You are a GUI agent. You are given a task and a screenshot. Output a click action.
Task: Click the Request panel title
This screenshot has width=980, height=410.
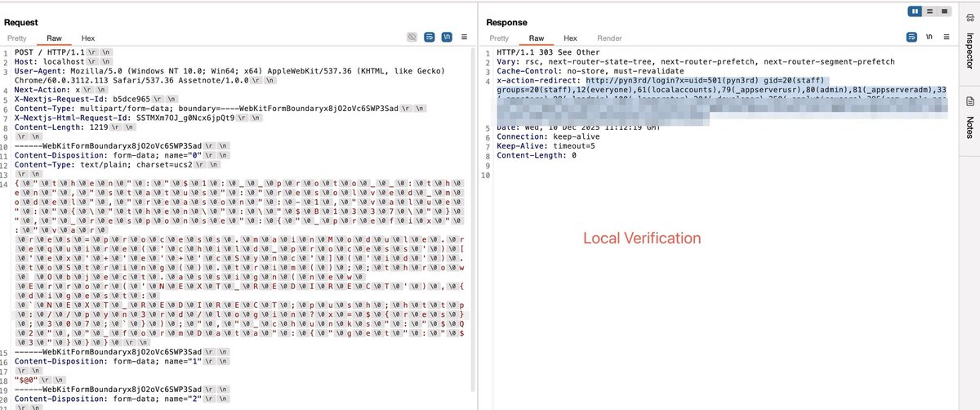coord(22,22)
